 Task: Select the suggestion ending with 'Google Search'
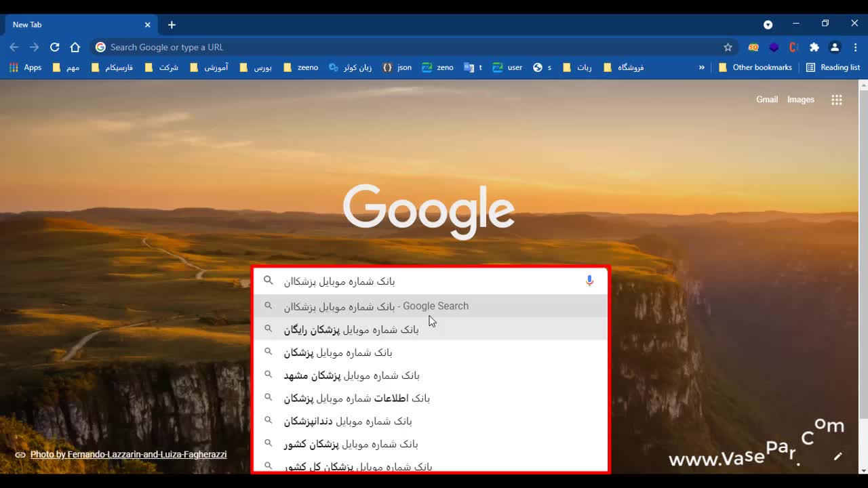point(376,306)
